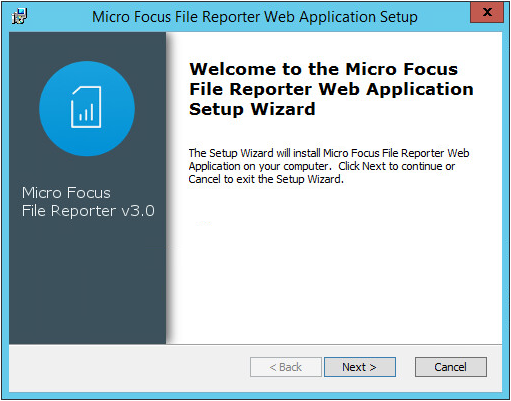
Task: Click the "Cancel to exit the Setup Wizard" line
Action: [266, 179]
